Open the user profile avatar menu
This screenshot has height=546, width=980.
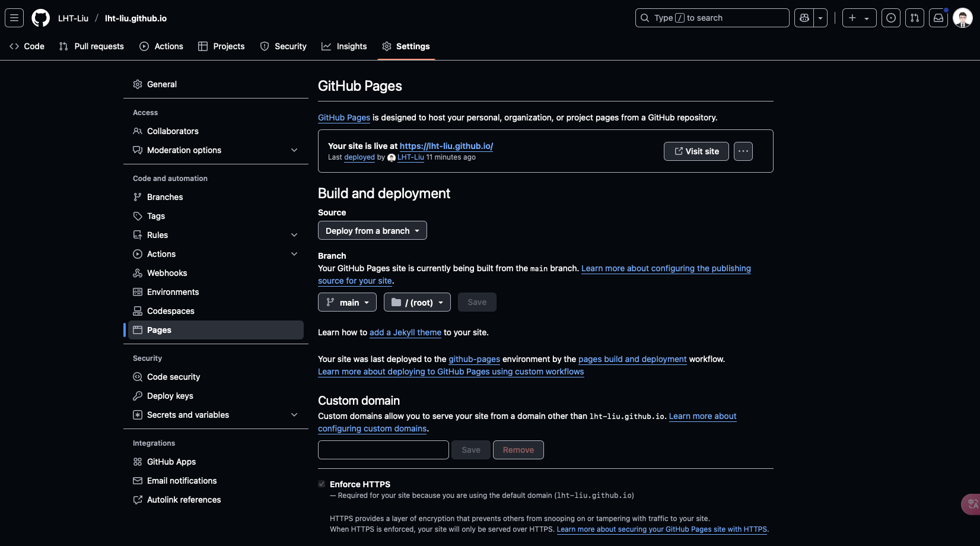[963, 18]
